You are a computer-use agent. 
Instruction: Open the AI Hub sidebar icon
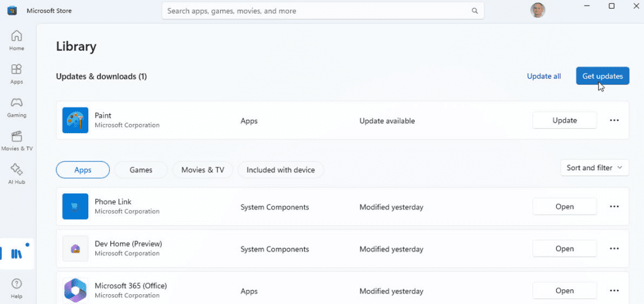coord(17,173)
